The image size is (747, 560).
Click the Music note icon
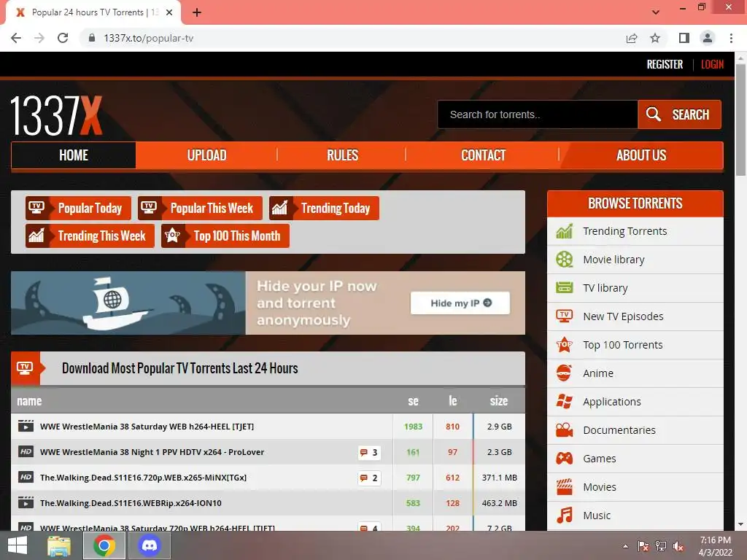(565, 516)
